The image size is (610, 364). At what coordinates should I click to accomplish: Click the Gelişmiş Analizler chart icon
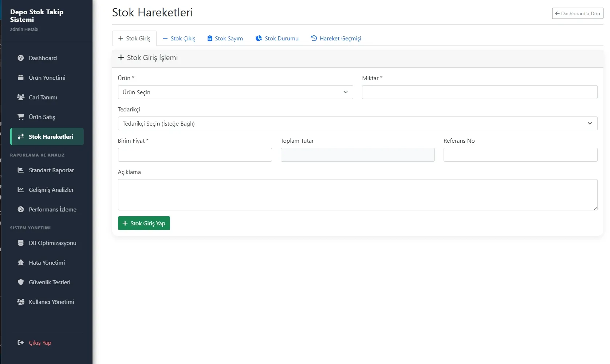coord(21,190)
